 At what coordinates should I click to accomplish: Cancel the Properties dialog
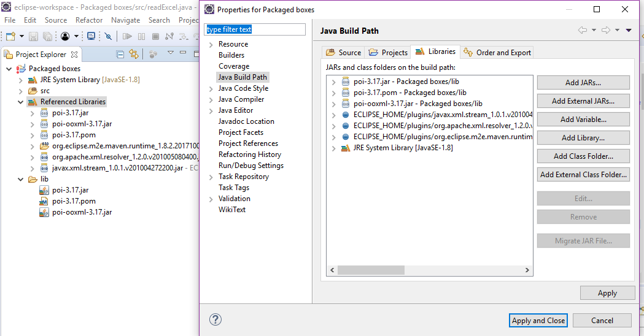pyautogui.click(x=602, y=321)
